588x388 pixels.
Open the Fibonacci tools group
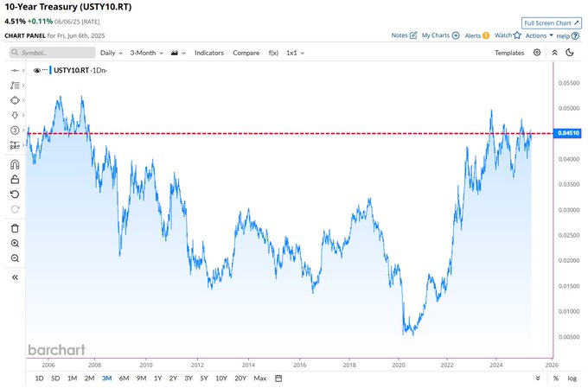(15, 86)
